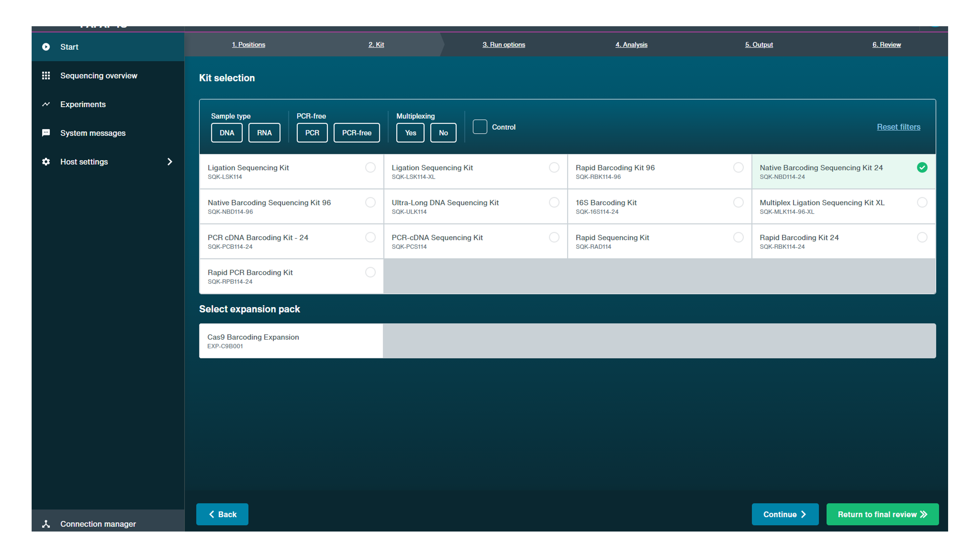Click the System messages chat icon
This screenshot has width=980, height=558.
[x=46, y=133]
